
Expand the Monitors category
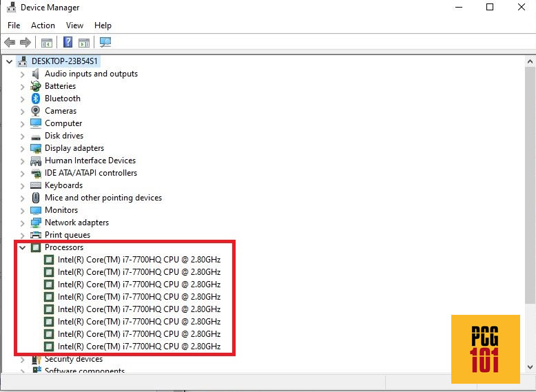point(23,211)
